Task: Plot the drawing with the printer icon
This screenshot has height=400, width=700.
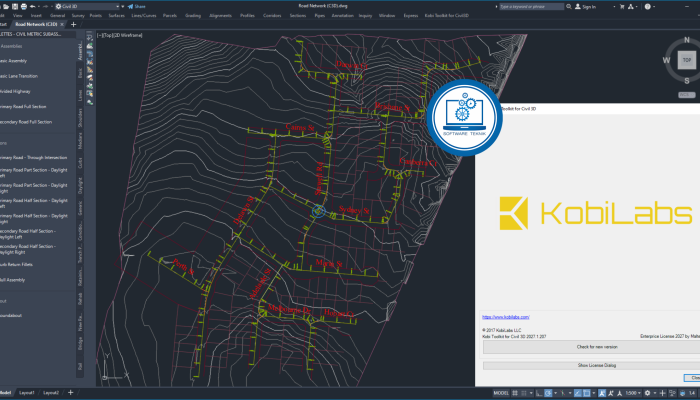Action: point(24,6)
